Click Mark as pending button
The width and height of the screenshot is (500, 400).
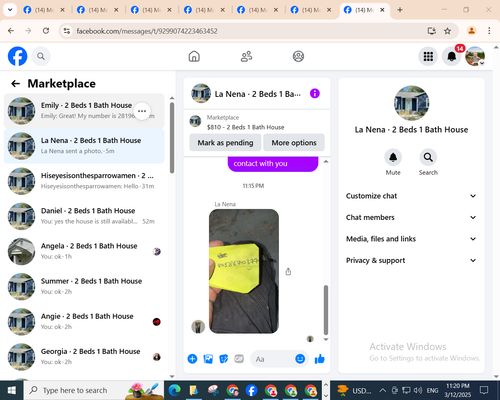click(225, 143)
